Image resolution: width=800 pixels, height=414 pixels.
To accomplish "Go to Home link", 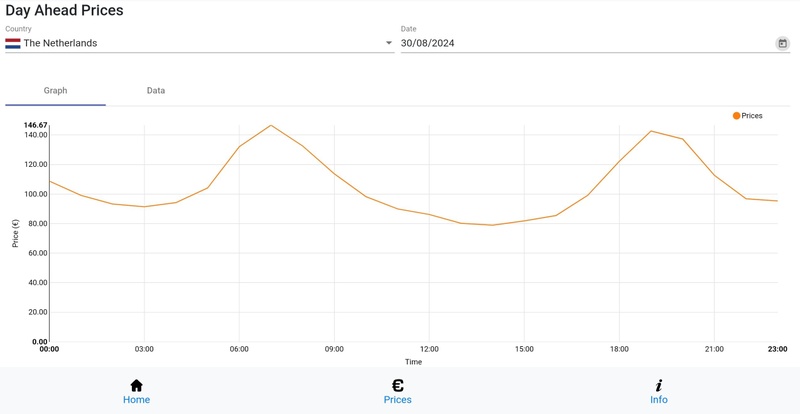I will (136, 400).
